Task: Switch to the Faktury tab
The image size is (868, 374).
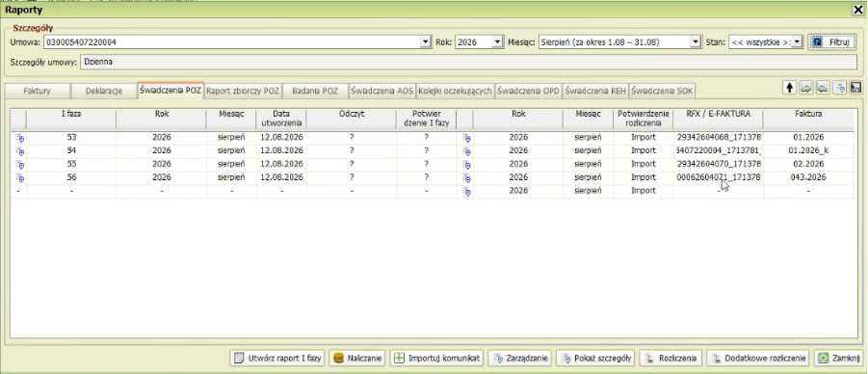Action: point(37,91)
